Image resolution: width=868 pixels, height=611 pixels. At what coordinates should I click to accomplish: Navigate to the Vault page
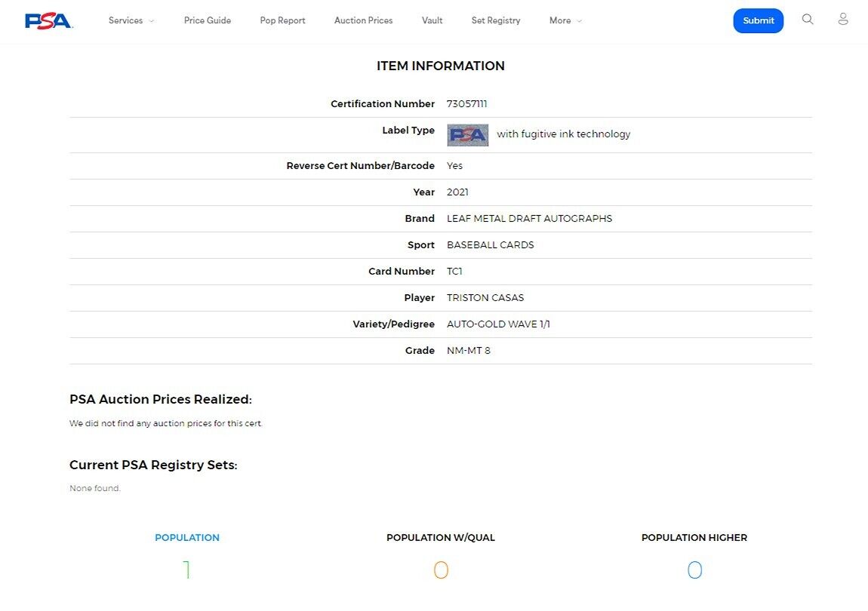point(432,20)
